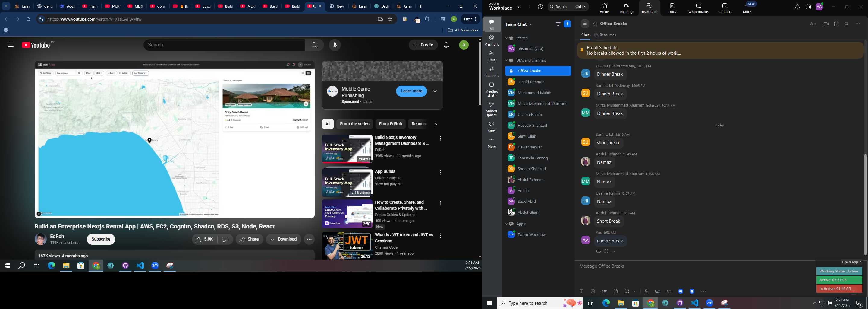Open Build Nextjs Inventory Management Dashboard thumbnail
Viewport: 868px width, 309px height.
tap(347, 149)
